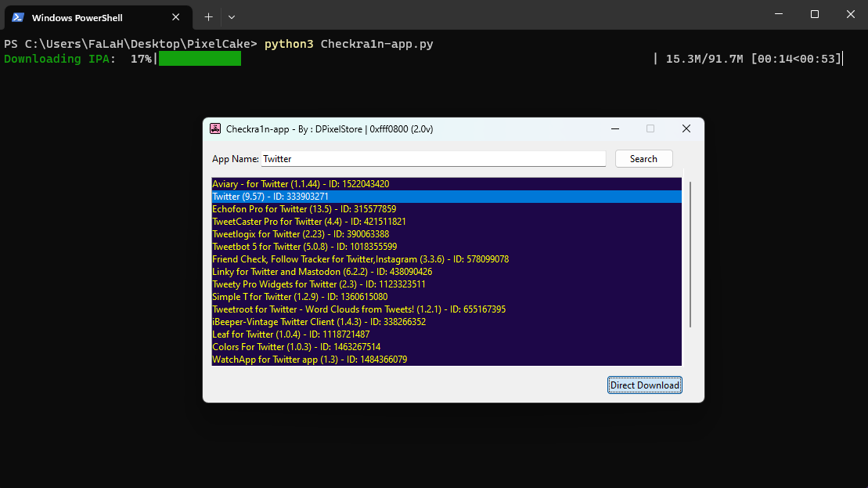
Task: Focus the App Name input field
Action: 434,159
